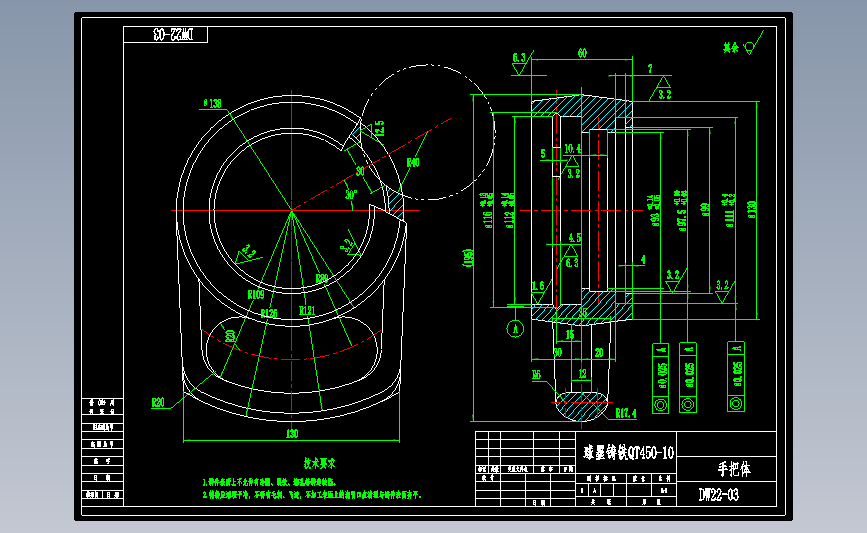
Task: Click the R17.4 radius label
Action: point(625,413)
